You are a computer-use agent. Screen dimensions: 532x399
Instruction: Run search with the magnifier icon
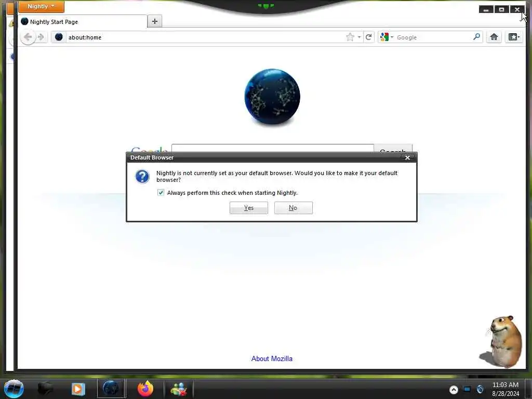pos(476,37)
